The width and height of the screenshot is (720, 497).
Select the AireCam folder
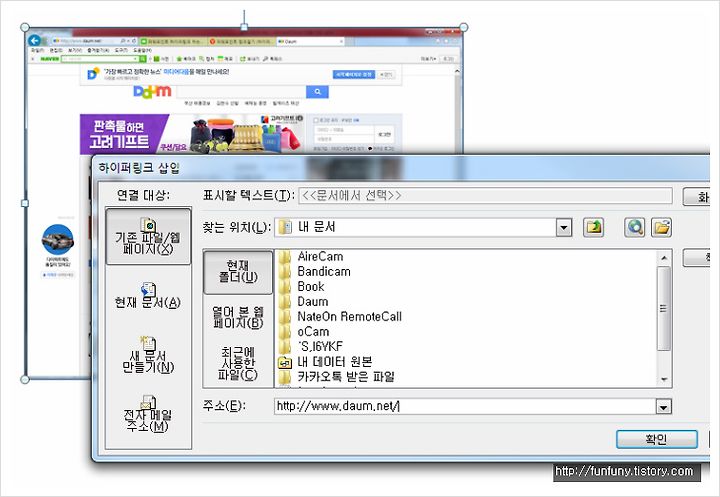click(320, 256)
